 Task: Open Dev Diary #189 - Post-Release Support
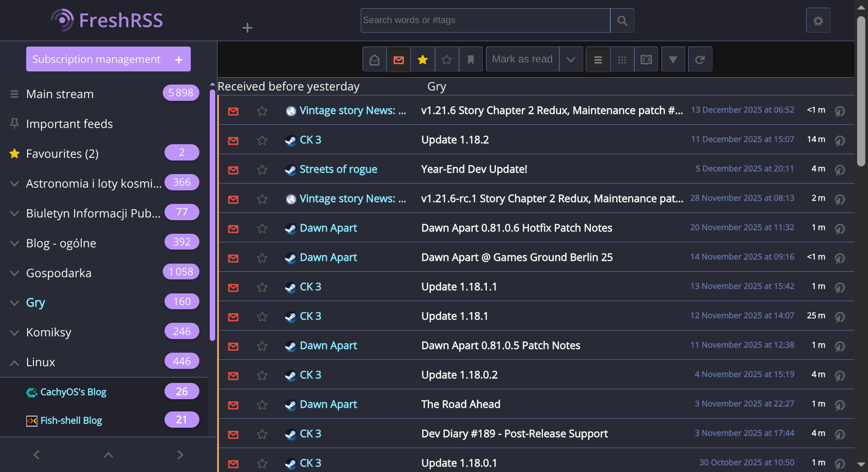click(514, 434)
